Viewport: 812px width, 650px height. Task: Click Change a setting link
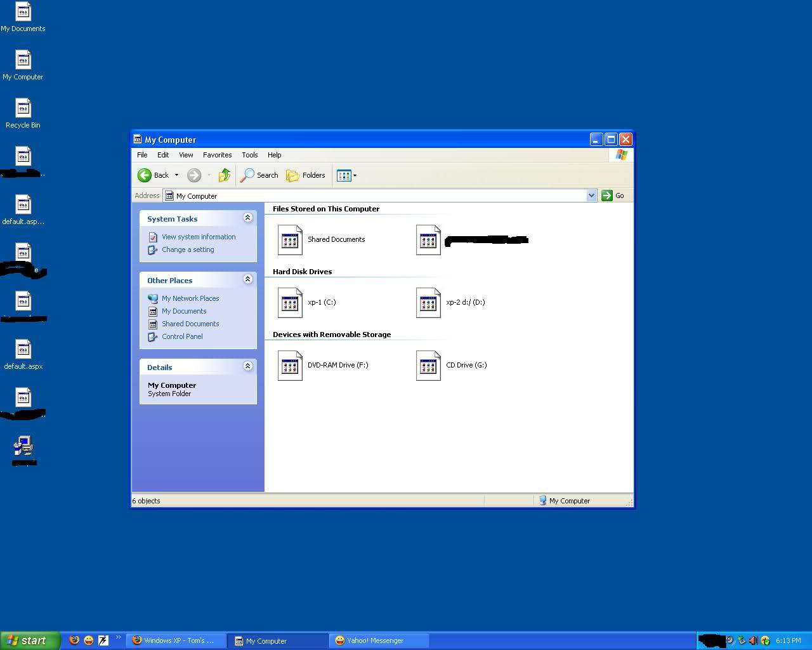[x=188, y=249]
